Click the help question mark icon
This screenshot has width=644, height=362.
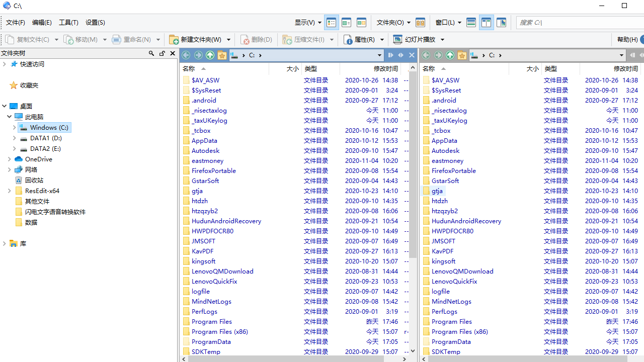click(x=641, y=39)
